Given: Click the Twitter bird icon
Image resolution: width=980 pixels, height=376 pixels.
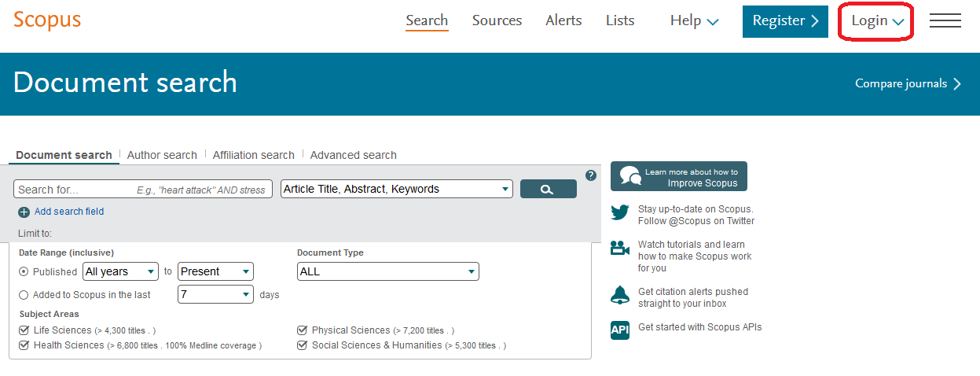Looking at the screenshot, I should click(x=620, y=212).
